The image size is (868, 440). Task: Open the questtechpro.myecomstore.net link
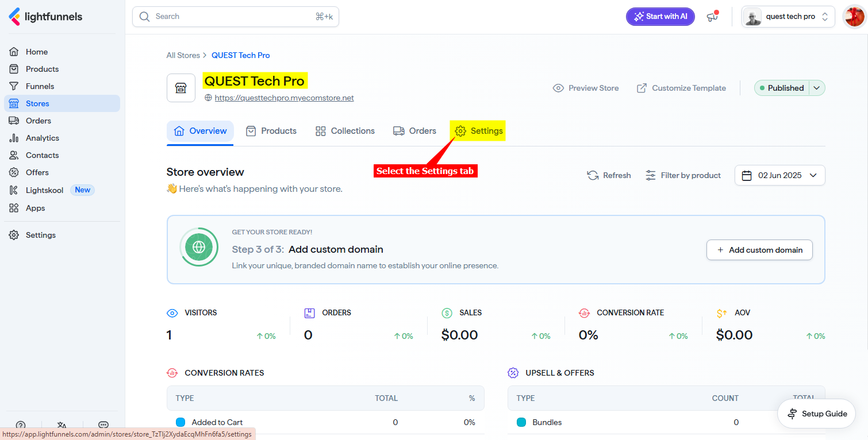click(x=284, y=98)
